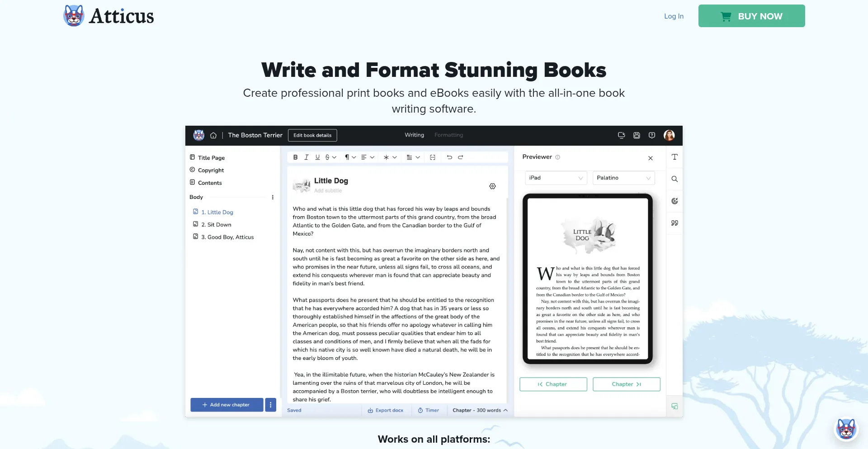Open the help question mark icon
The height and width of the screenshot is (449, 868).
tap(652, 135)
